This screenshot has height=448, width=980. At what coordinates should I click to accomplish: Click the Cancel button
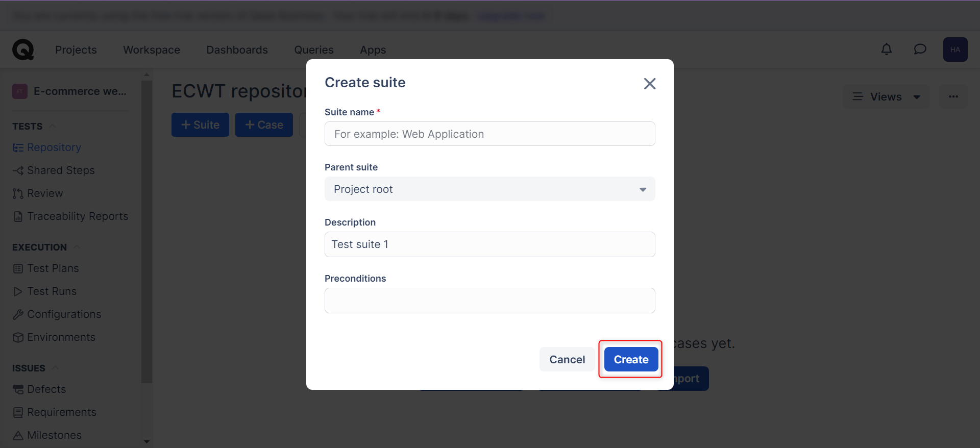click(x=567, y=360)
